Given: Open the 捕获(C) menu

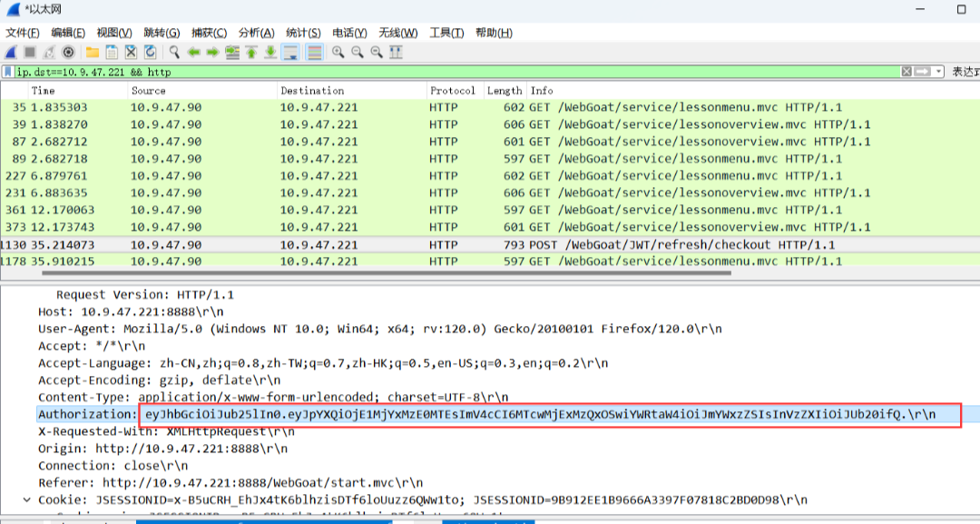Looking at the screenshot, I should point(210,33).
